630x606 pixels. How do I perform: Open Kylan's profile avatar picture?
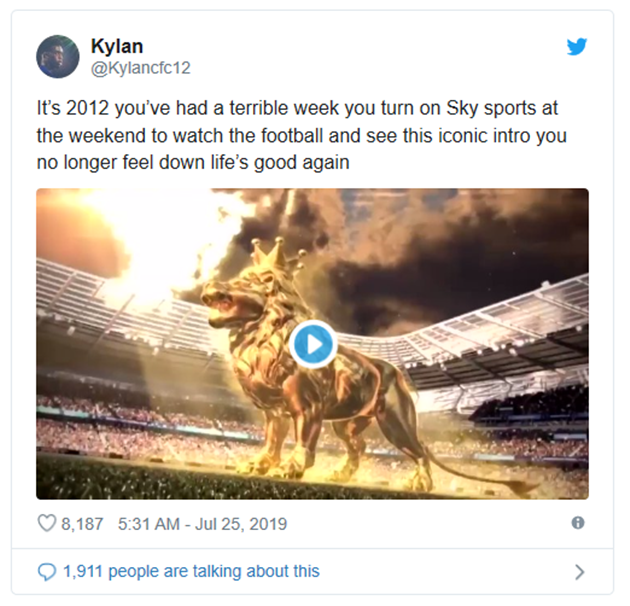(x=57, y=56)
